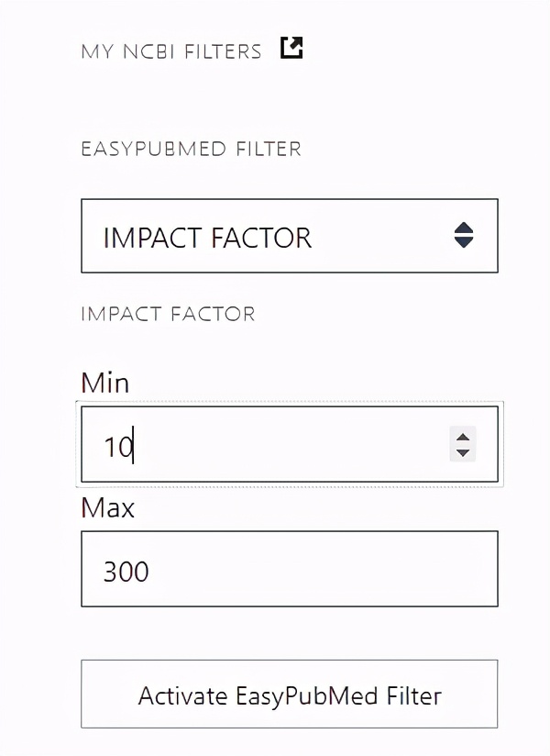Place cursor on the 300 value in Max
Screen dimensions: 550x756
click(126, 572)
